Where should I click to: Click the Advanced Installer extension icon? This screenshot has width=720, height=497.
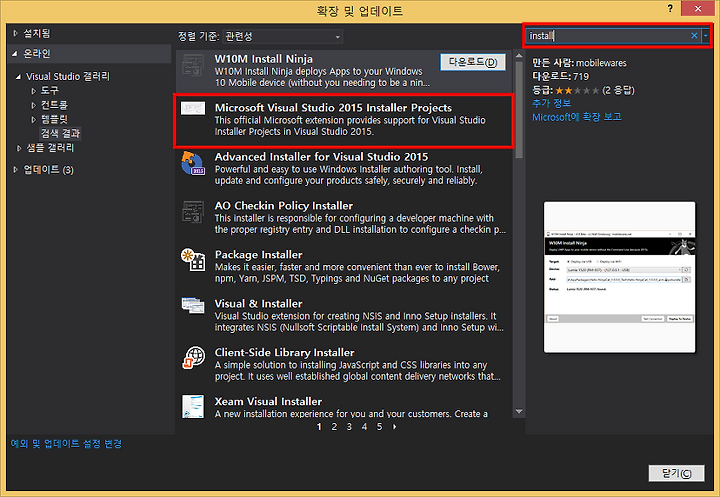click(x=193, y=163)
